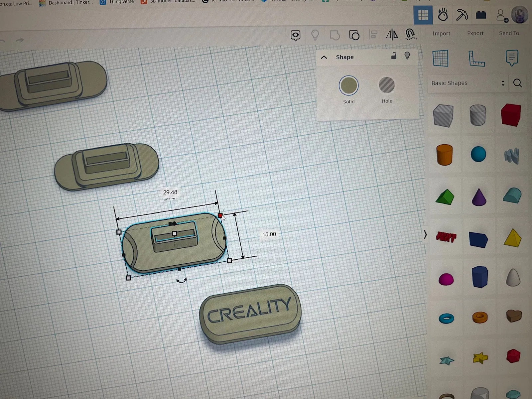Viewport: 532px width, 399px height.
Task: Pick the grey Paraboloid shape
Action: pyautogui.click(x=513, y=277)
